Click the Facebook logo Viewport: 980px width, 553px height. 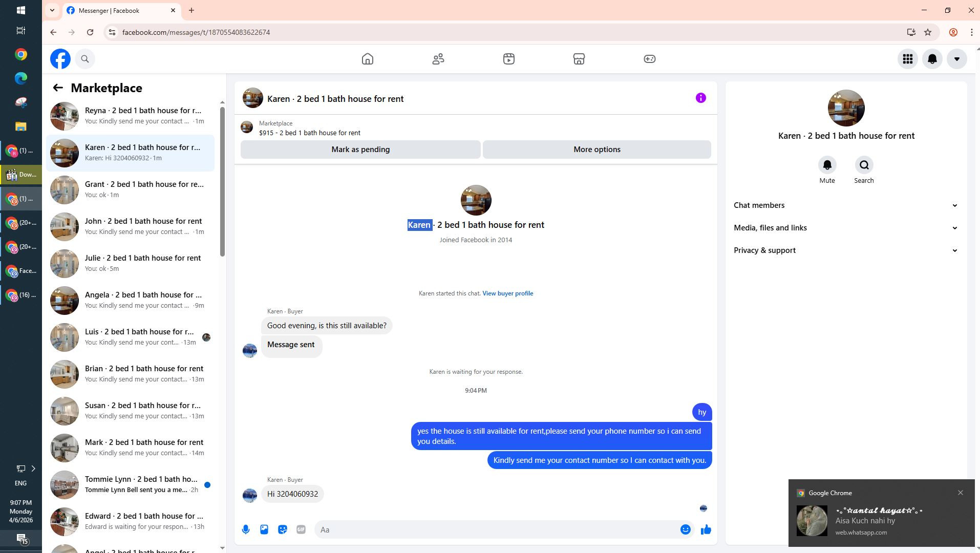pyautogui.click(x=60, y=59)
